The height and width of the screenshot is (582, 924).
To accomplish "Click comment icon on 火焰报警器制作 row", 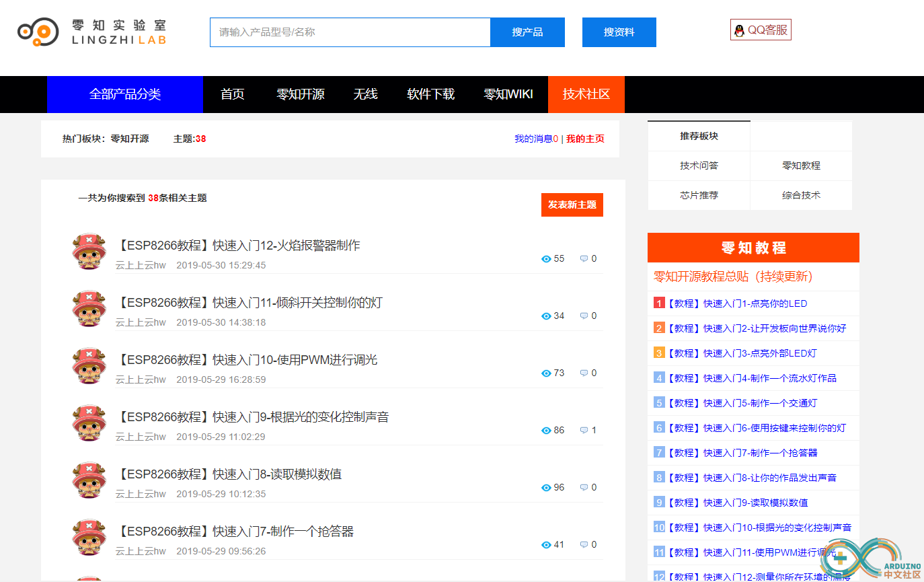I will [584, 259].
